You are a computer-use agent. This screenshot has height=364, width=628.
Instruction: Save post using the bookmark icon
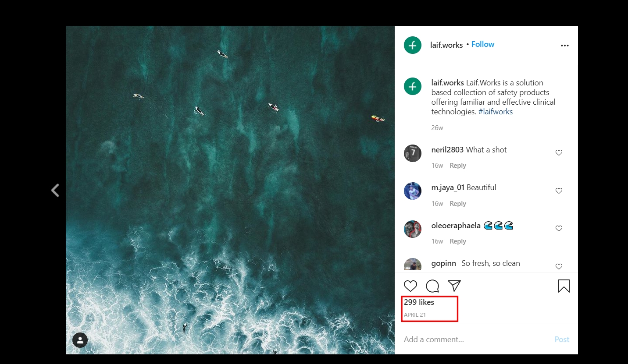[564, 286]
